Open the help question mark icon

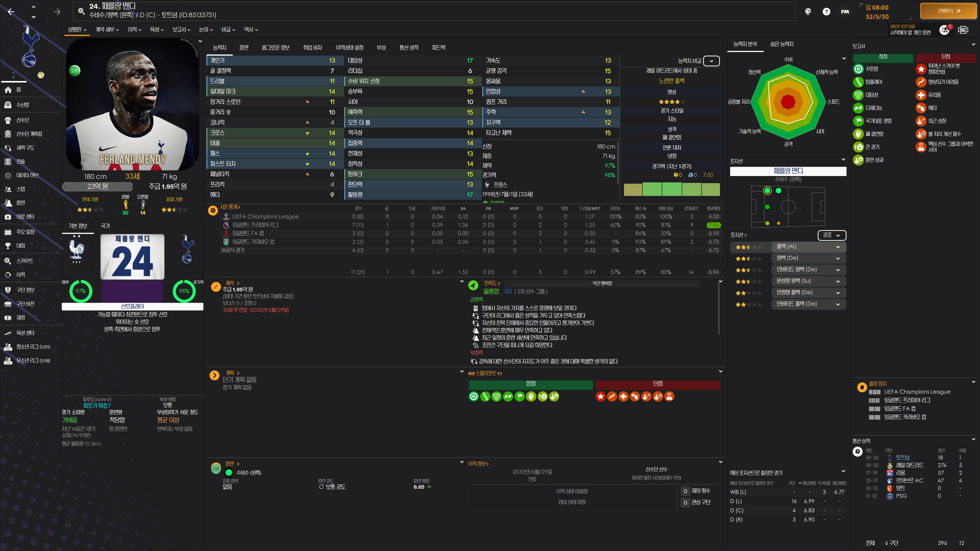(826, 11)
